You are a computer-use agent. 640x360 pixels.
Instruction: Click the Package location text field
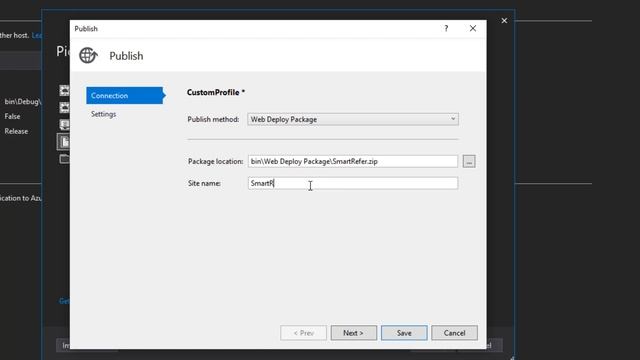[x=353, y=161]
